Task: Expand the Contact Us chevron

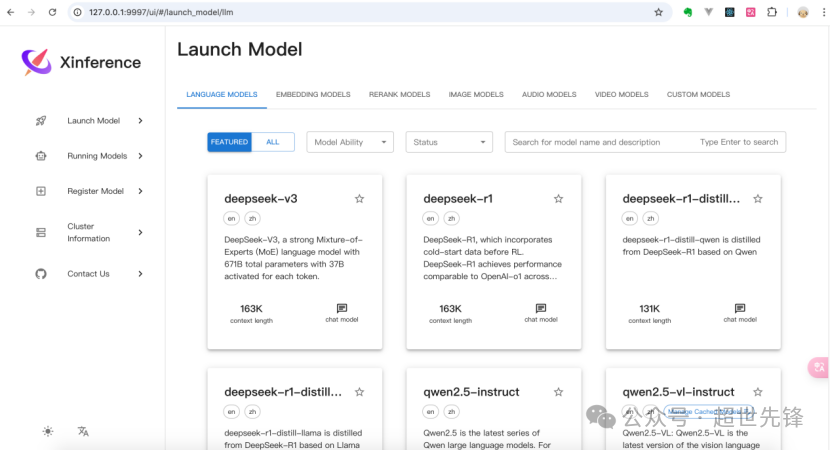Action: coord(140,274)
